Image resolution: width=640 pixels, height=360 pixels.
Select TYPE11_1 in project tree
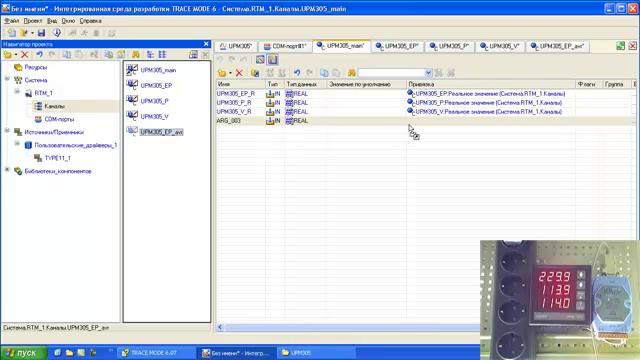pos(57,158)
